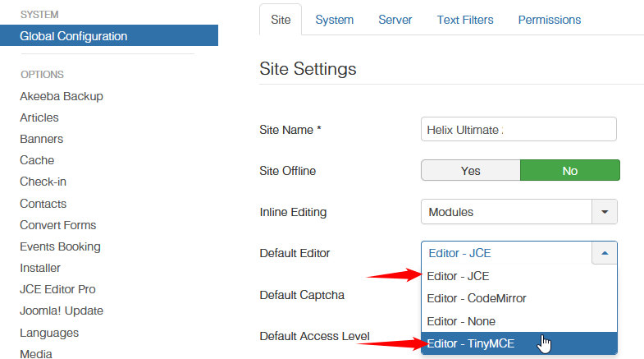Select Editor - JCE in dropdown list
644x359 pixels.
(458, 276)
